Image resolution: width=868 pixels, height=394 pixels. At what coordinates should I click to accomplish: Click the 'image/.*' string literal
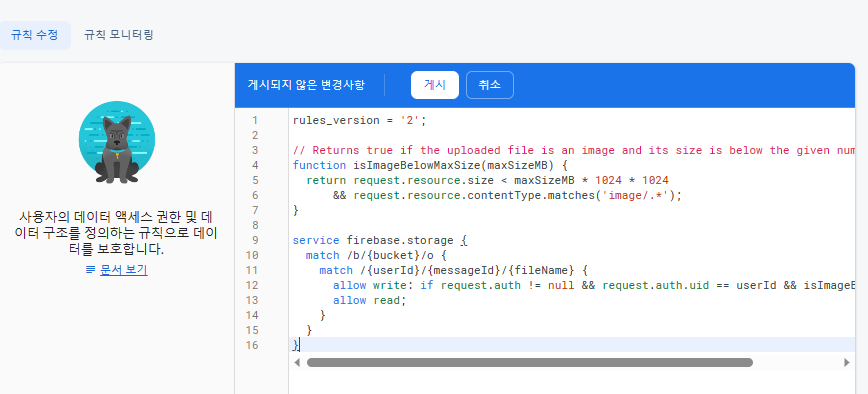click(636, 195)
